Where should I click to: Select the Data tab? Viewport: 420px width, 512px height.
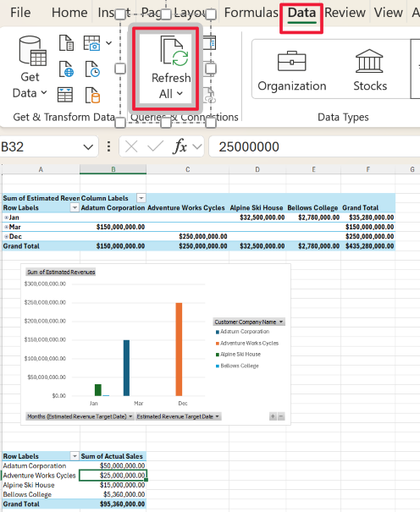coord(301,14)
